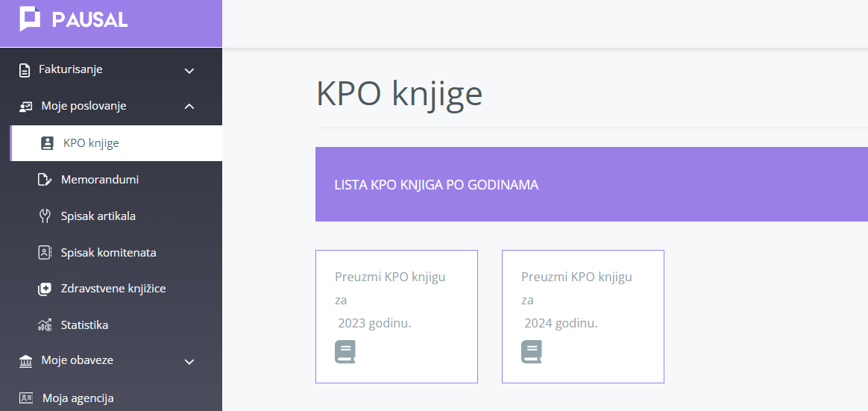The image size is (868, 411).
Task: Download the KPO knjiga for 2024
Action: click(583, 316)
